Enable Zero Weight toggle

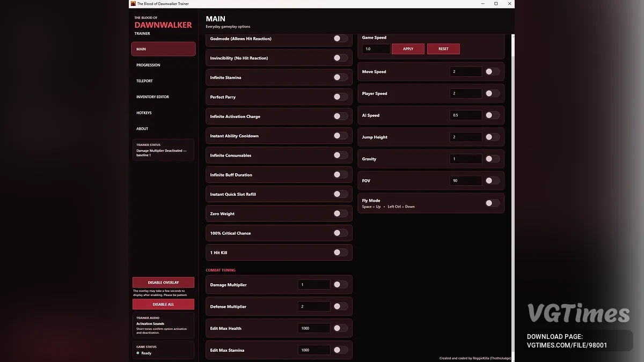(x=340, y=213)
